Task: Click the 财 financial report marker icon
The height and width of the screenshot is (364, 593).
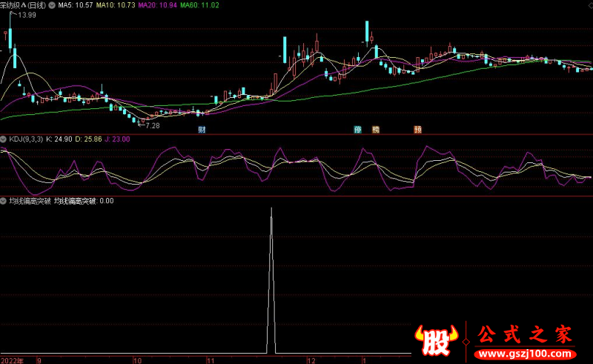Action: (202, 130)
